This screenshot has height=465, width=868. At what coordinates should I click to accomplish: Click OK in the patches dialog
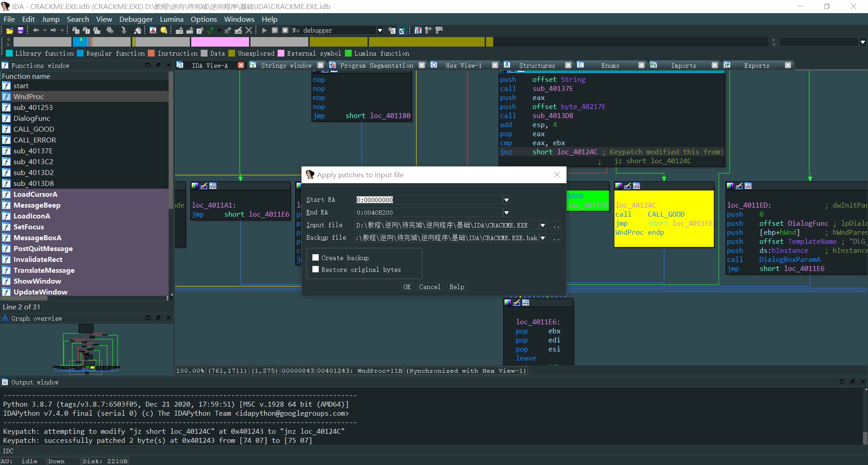click(x=407, y=287)
